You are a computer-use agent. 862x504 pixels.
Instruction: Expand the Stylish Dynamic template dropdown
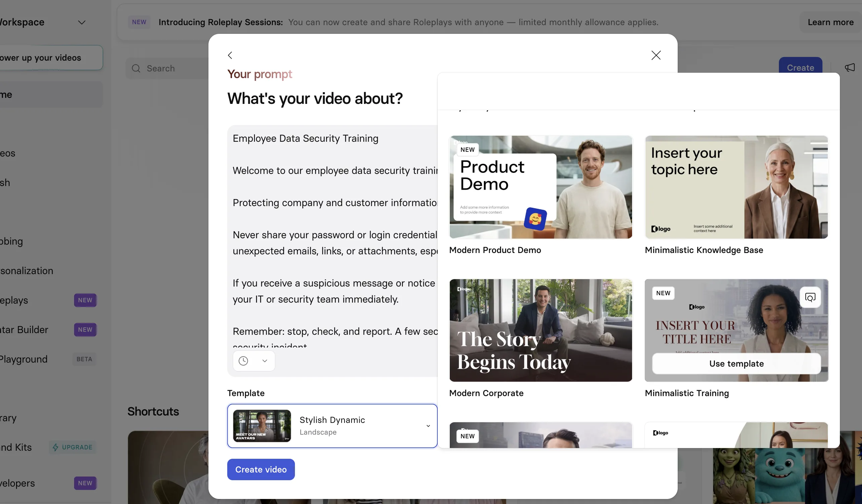pos(332,426)
